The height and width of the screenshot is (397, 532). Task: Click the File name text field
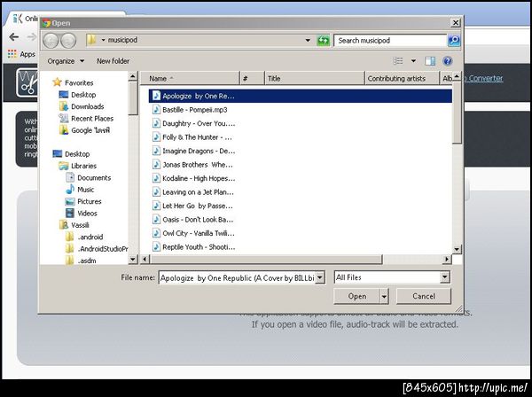pyautogui.click(x=237, y=277)
